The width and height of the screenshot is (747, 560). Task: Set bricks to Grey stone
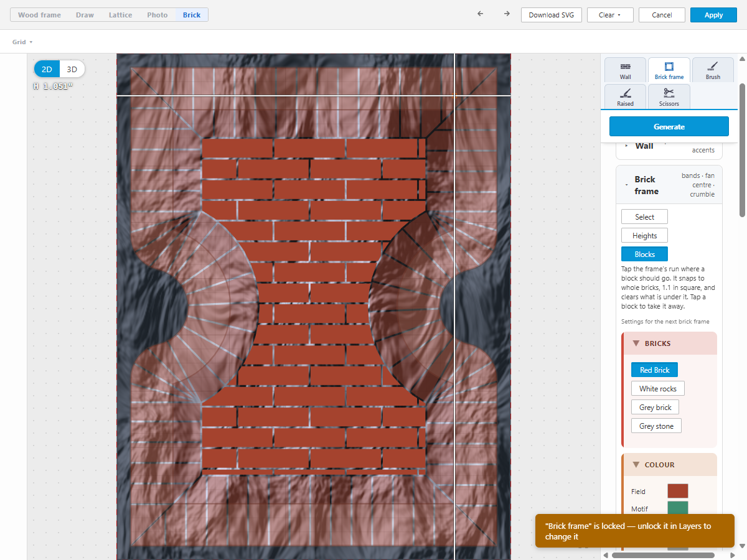point(656,426)
